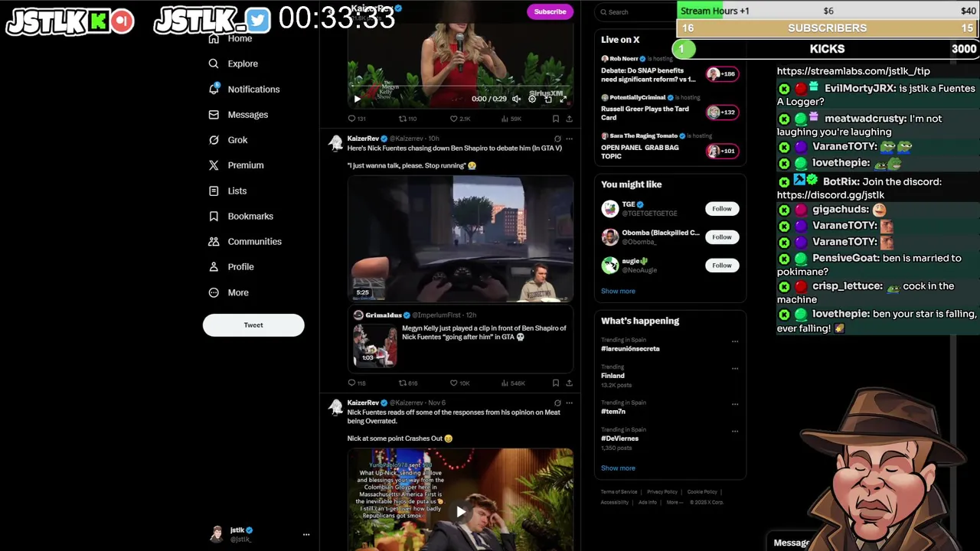Toggle fullscreen on Megyn Kelly video
This screenshot has width=980, height=551.
click(563, 99)
